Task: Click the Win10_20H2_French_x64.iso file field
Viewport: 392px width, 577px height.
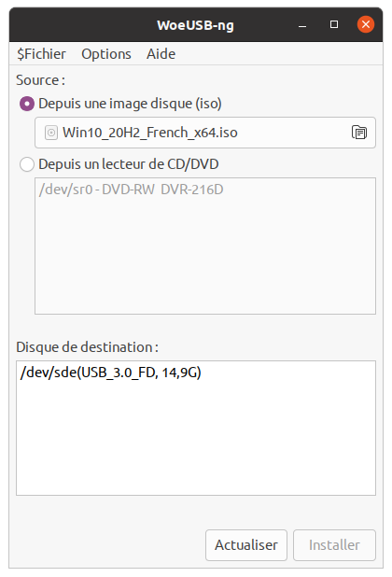Action: (x=205, y=133)
